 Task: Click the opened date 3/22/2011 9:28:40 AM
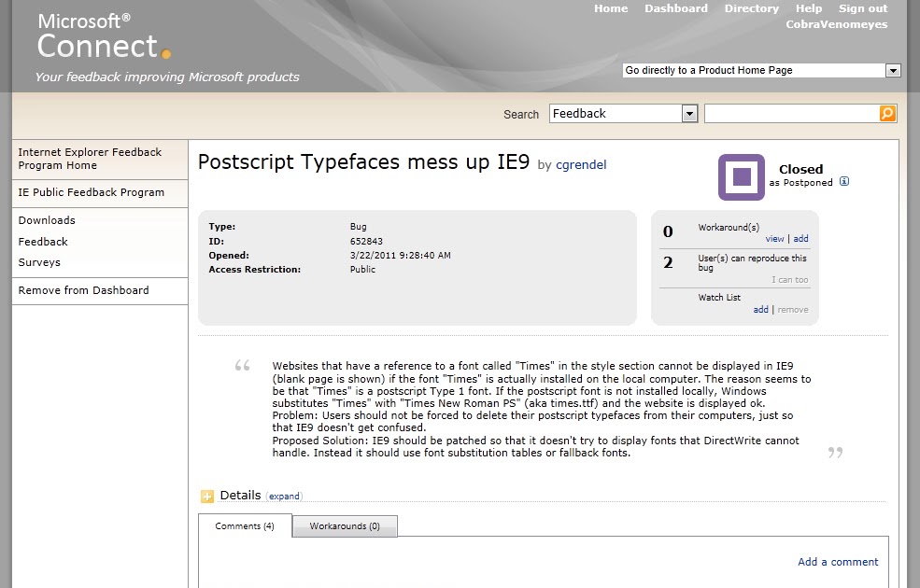(400, 255)
